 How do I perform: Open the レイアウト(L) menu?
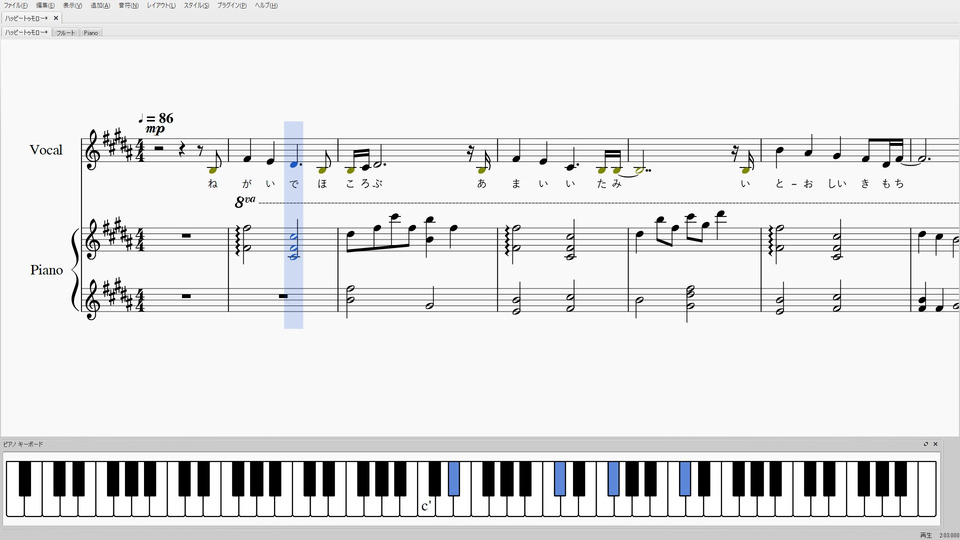pyautogui.click(x=161, y=6)
